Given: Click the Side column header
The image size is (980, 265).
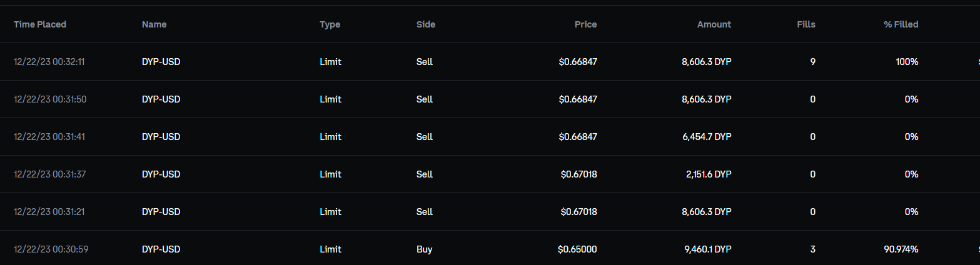Looking at the screenshot, I should pyautogui.click(x=425, y=24).
